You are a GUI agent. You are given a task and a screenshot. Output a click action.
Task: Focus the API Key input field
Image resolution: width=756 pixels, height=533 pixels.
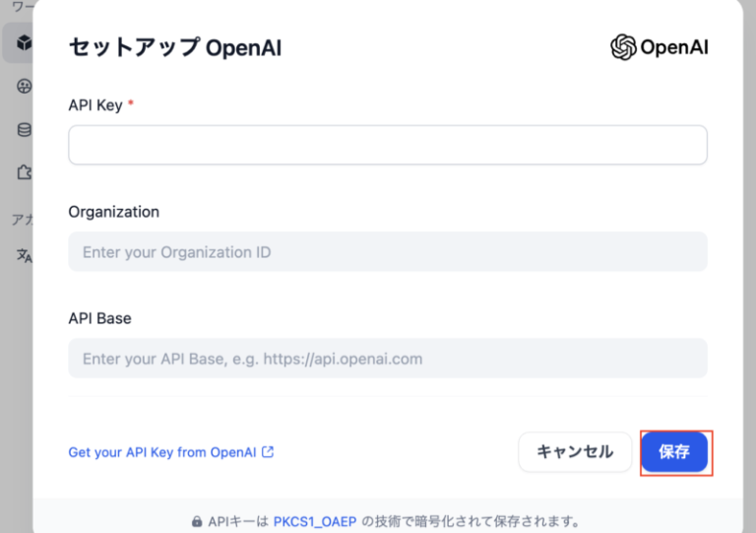387,145
